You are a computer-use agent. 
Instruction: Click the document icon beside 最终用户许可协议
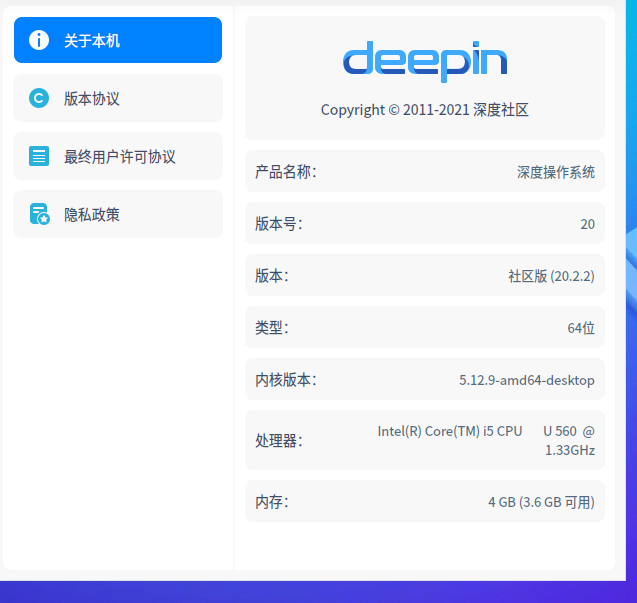coord(39,156)
